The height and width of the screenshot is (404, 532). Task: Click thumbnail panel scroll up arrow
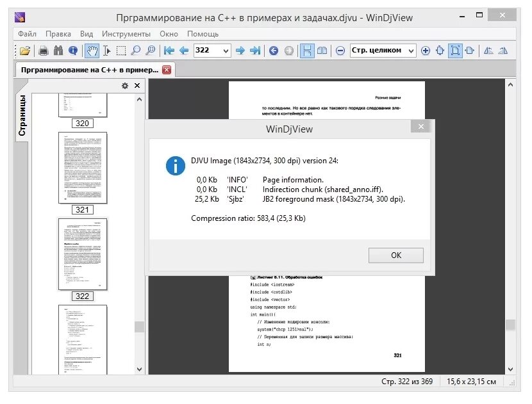[139, 99]
